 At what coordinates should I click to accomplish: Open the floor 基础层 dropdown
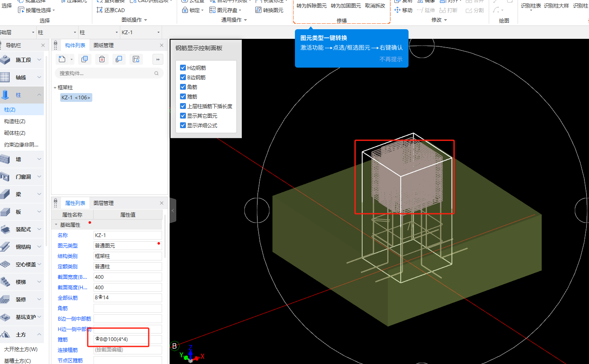(33, 32)
